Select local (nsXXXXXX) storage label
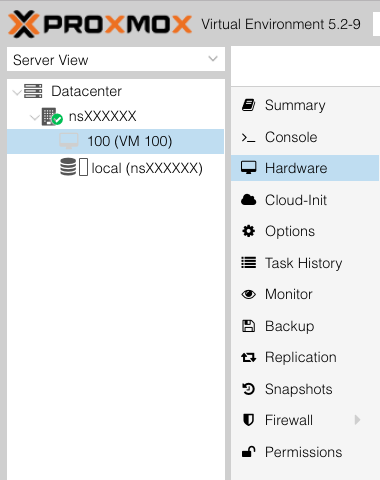380x480 pixels. 147,168
